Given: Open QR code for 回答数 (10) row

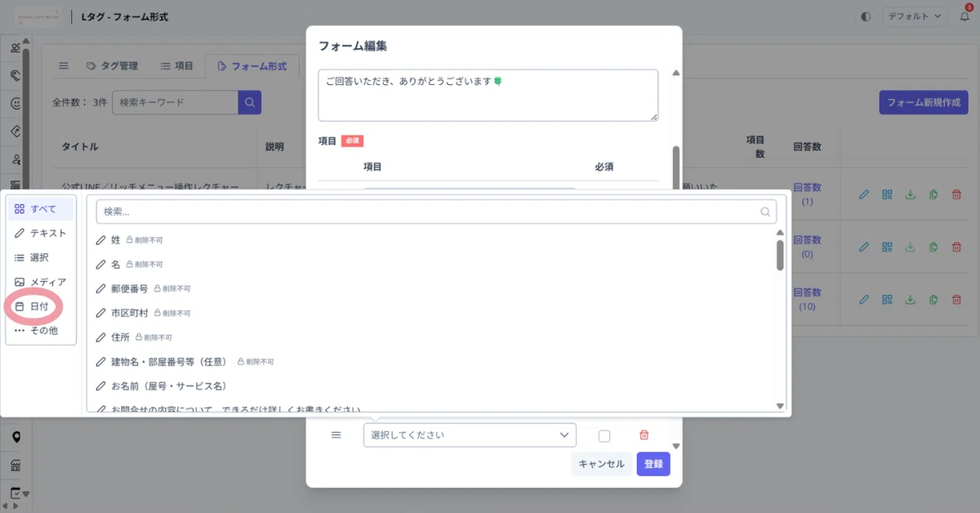Looking at the screenshot, I should click(x=887, y=299).
